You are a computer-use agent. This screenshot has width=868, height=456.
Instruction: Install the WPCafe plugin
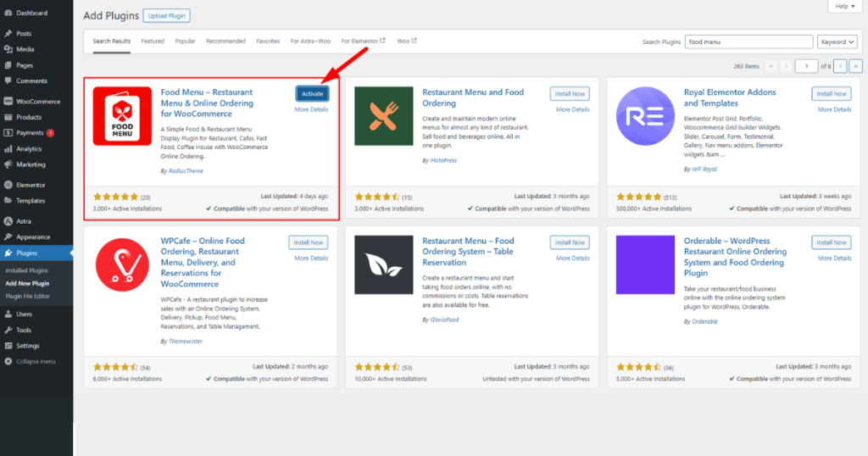pyautogui.click(x=309, y=242)
